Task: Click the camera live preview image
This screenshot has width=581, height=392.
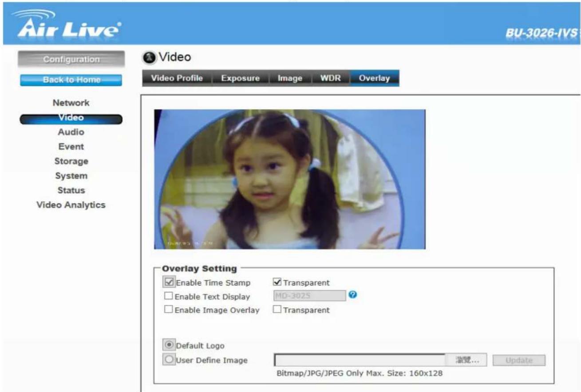Action: tap(289, 179)
